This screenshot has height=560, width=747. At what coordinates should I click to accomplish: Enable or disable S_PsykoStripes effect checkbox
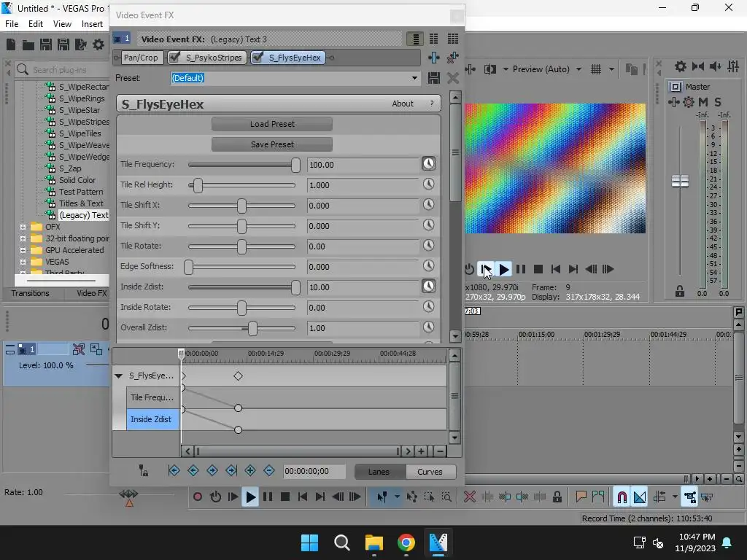point(175,58)
